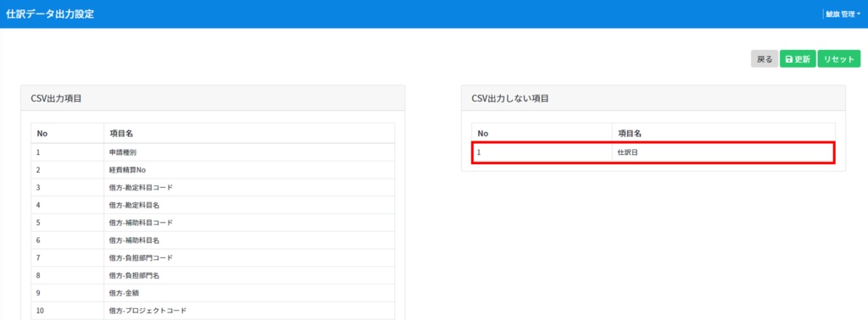The image size is (868, 320).
Task: Click the CSV出力項目 panel heading
Action: pos(57,99)
